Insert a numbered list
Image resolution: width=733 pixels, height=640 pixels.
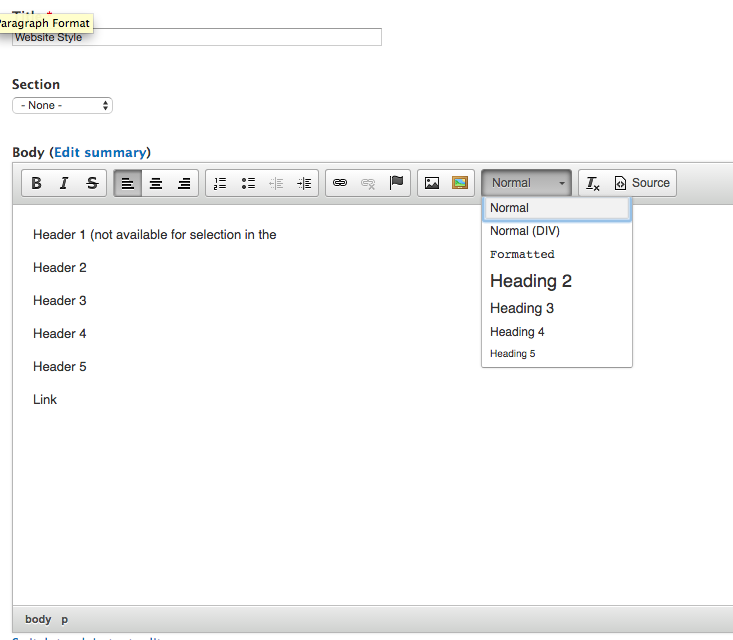click(x=220, y=183)
